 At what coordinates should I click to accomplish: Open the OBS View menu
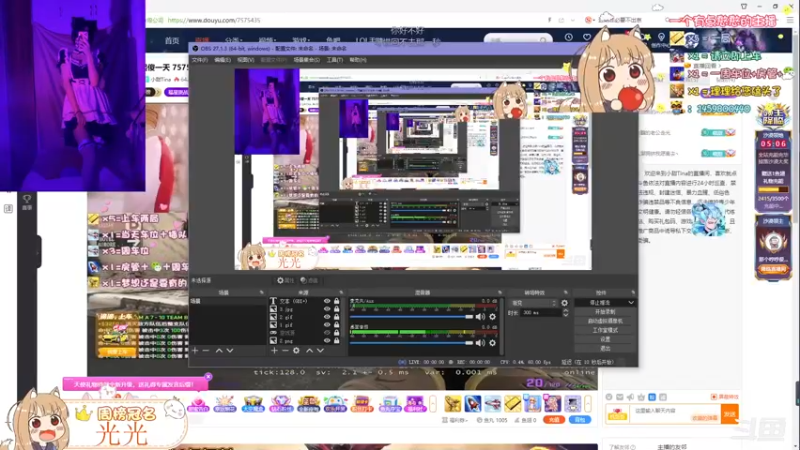(245, 60)
